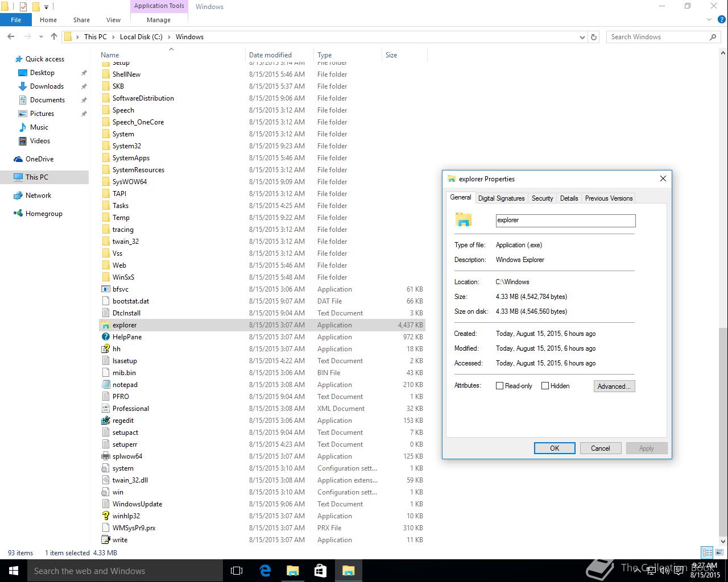Toggle the Hidden attribute checkbox
This screenshot has height=582, width=728.
pyautogui.click(x=545, y=386)
